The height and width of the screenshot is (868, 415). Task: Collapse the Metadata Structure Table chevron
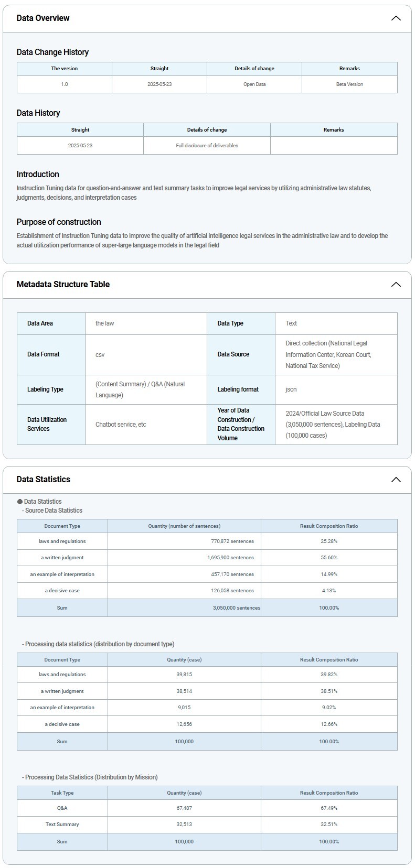[396, 285]
